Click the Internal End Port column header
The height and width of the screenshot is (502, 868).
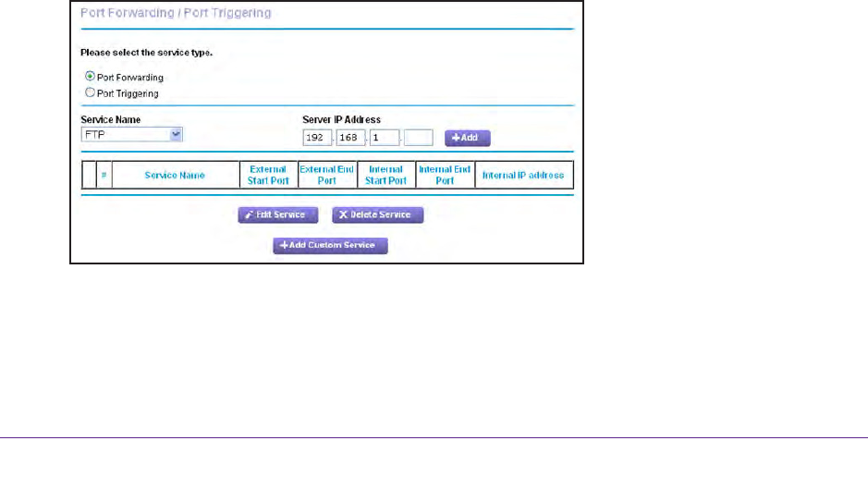[445, 175]
